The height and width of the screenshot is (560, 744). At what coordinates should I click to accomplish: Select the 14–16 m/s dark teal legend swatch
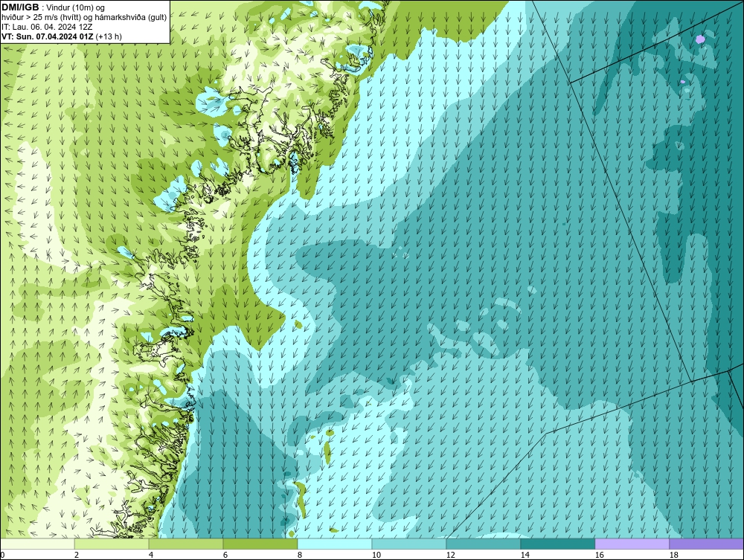tap(558, 544)
